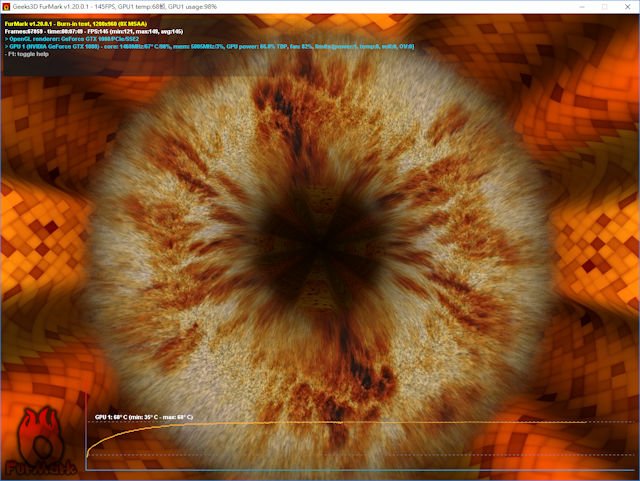
Task: Click the 'GPU 1 (NVIDIA GeForce GTX 1080)' status line
Action: 209,47
